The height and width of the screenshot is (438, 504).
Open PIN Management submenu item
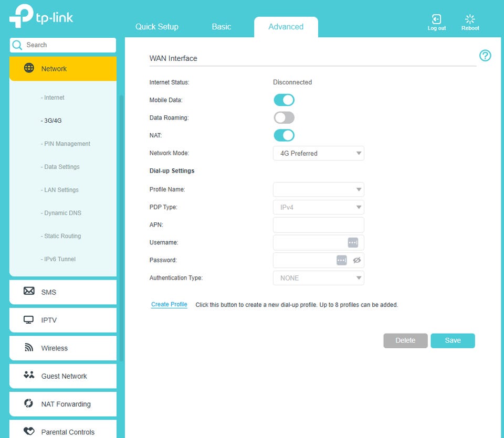tap(66, 144)
